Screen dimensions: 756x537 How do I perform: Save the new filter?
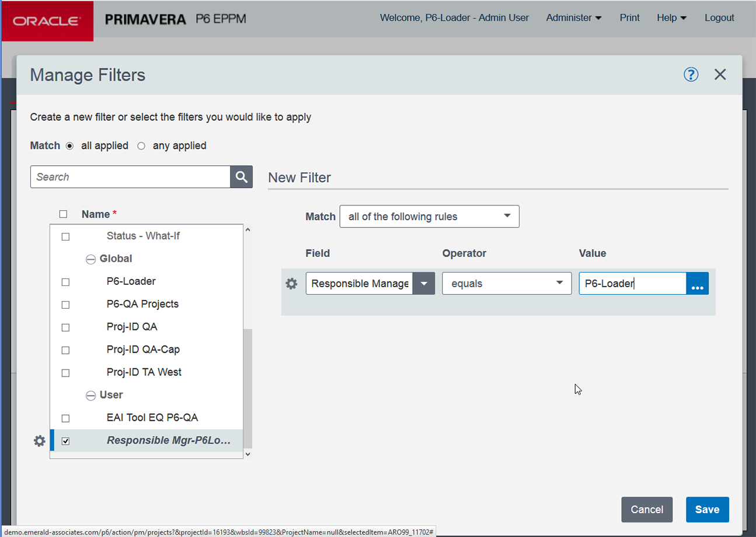707,509
